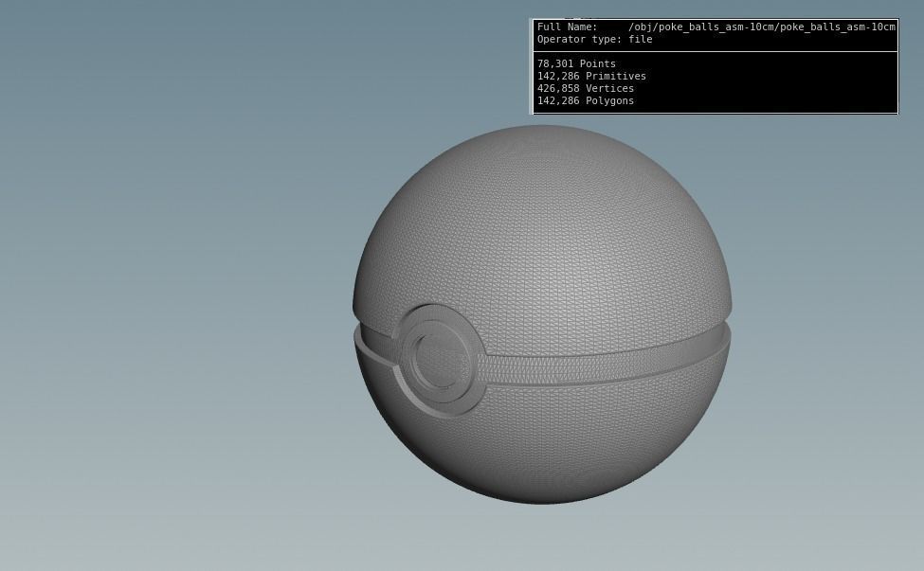The height and width of the screenshot is (571, 924).
Task: Click the Full Name path text
Action: [761, 27]
